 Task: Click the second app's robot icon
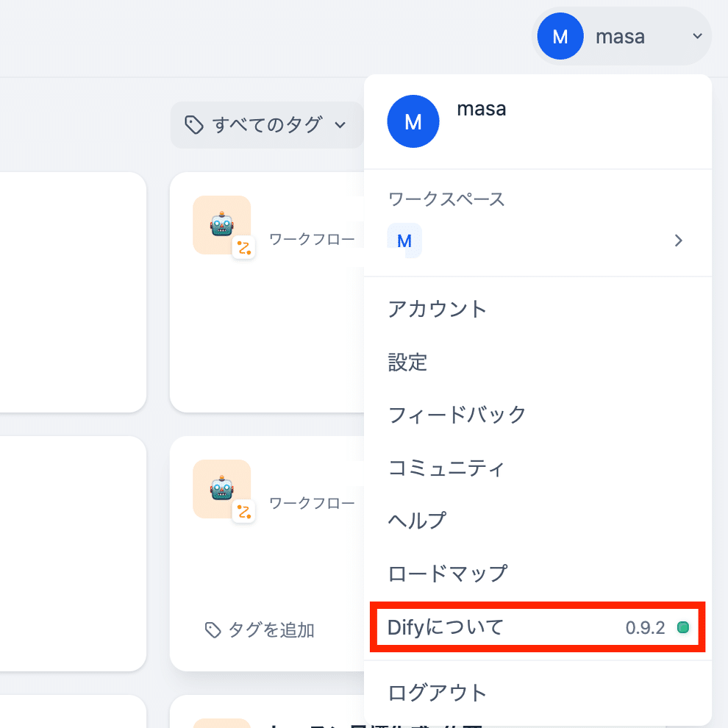[x=221, y=489]
